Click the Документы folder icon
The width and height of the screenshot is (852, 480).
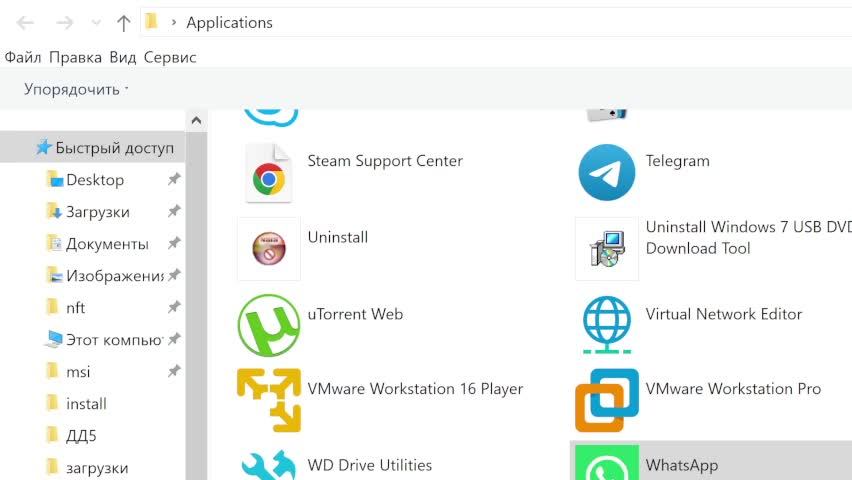54,244
